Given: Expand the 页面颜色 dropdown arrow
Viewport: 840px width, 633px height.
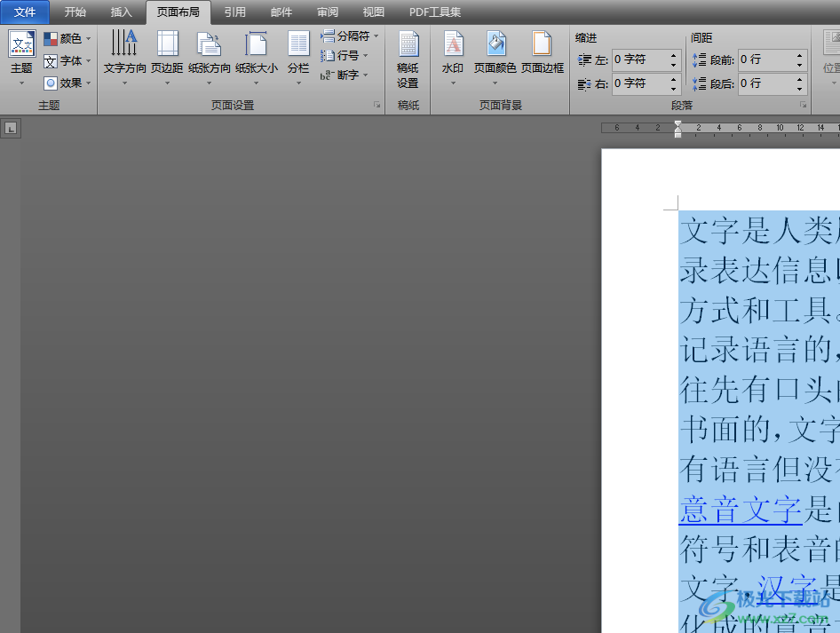Looking at the screenshot, I should pos(495,83).
